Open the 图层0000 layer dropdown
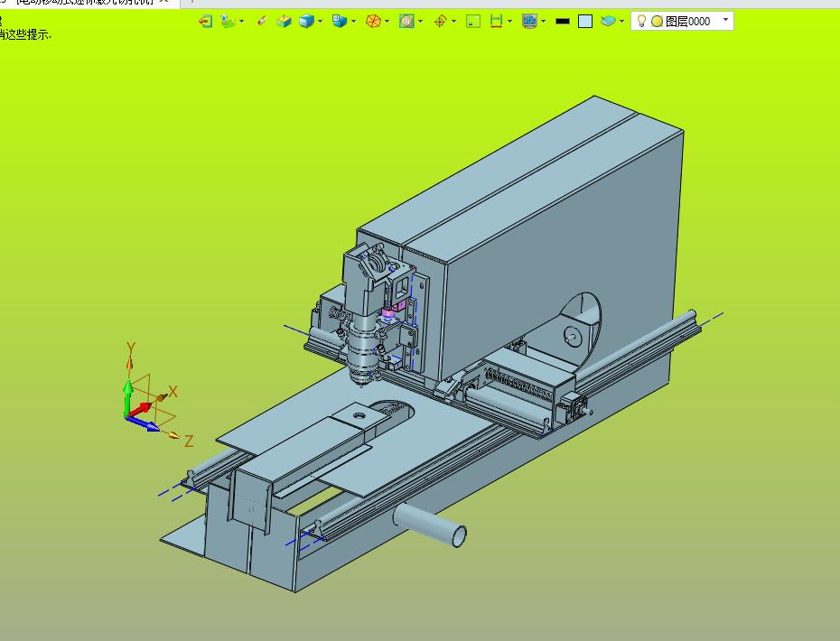 [726, 20]
